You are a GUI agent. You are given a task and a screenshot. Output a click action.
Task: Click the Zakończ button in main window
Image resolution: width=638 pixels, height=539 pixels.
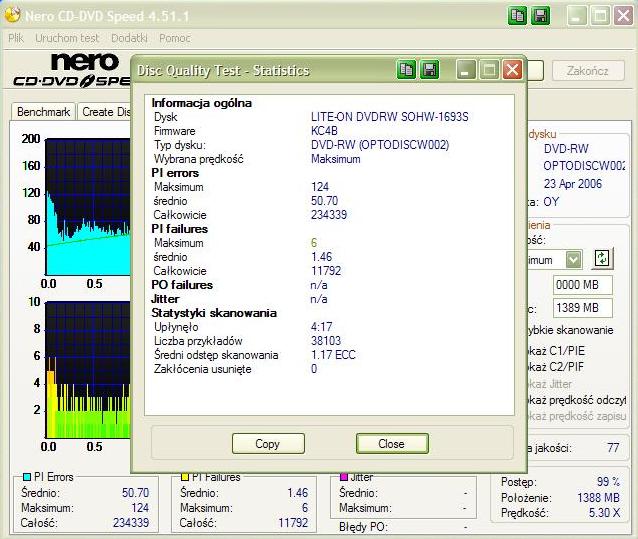click(x=588, y=71)
